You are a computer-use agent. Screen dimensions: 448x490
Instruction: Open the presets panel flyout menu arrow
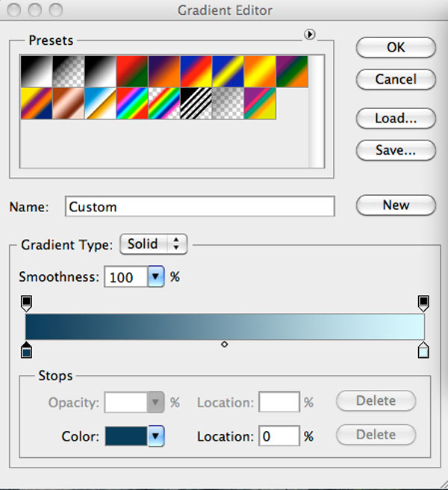[x=311, y=34]
